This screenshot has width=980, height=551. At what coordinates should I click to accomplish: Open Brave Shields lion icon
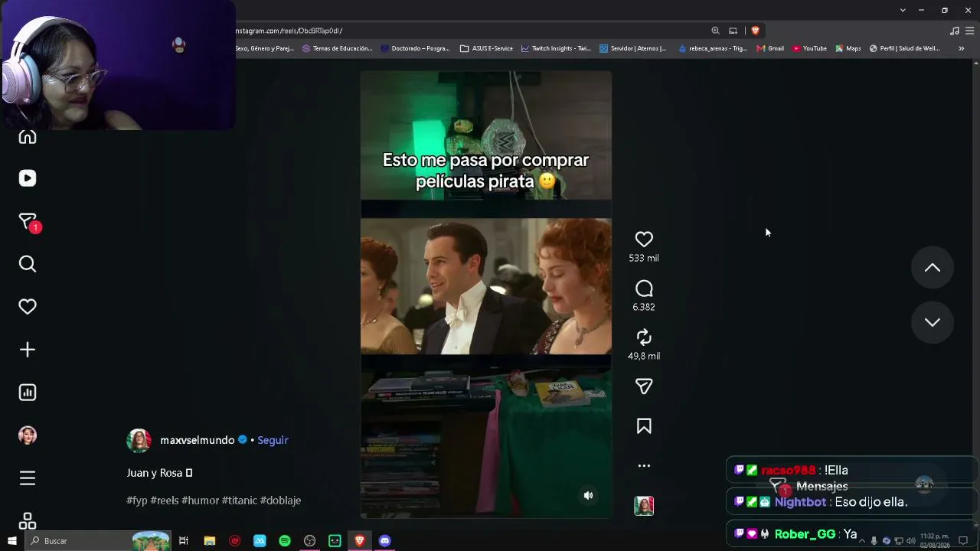click(755, 31)
